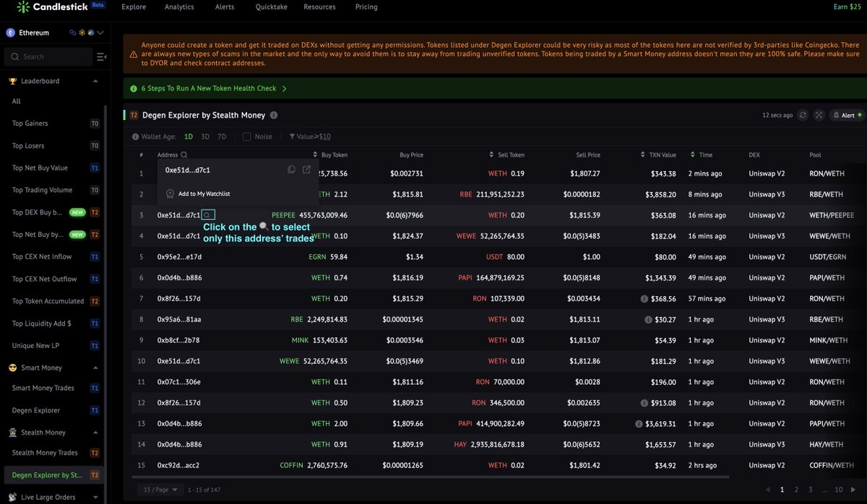Viewport: 867px width, 504px height.
Task: Click the T2 badge by Degen Explorer title
Action: [x=134, y=115]
